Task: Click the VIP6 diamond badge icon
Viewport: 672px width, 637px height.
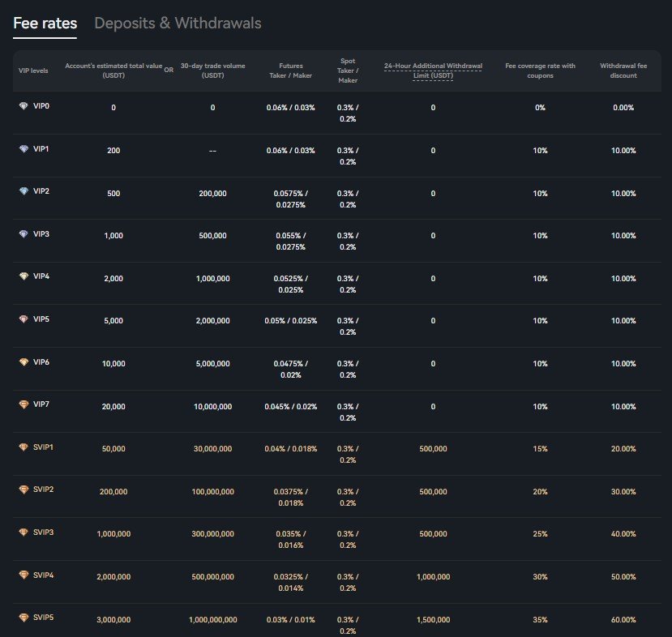Action: (23, 362)
